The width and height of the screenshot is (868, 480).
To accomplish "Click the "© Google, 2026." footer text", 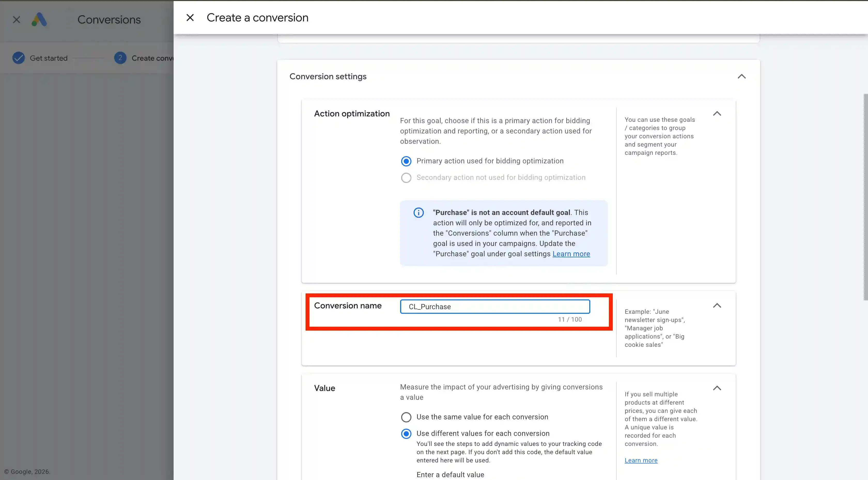I will [x=27, y=471].
